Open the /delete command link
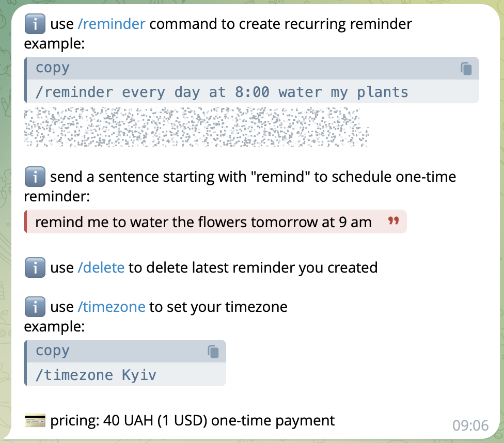Screen dimensions: 504x443 click(101, 268)
